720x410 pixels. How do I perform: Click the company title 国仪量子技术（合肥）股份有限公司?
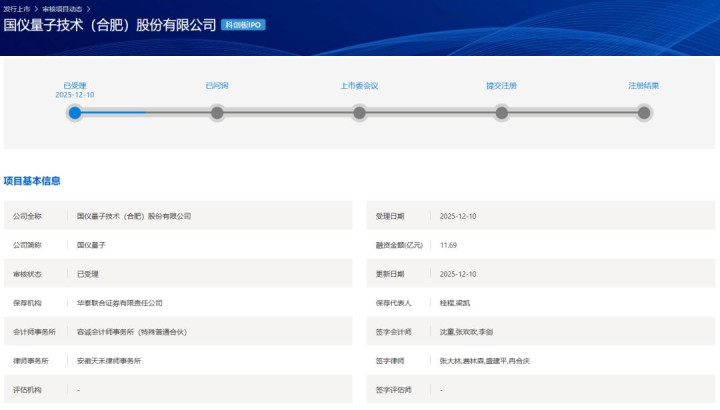coord(110,24)
